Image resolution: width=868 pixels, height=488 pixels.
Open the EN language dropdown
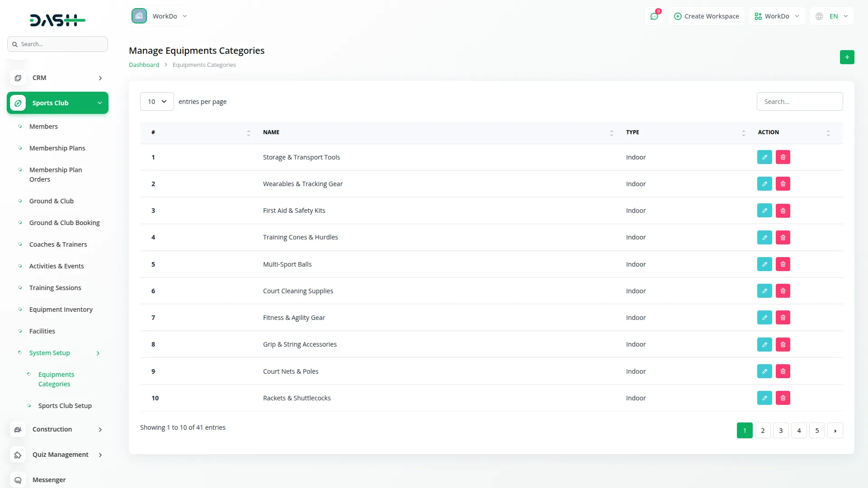tap(833, 16)
